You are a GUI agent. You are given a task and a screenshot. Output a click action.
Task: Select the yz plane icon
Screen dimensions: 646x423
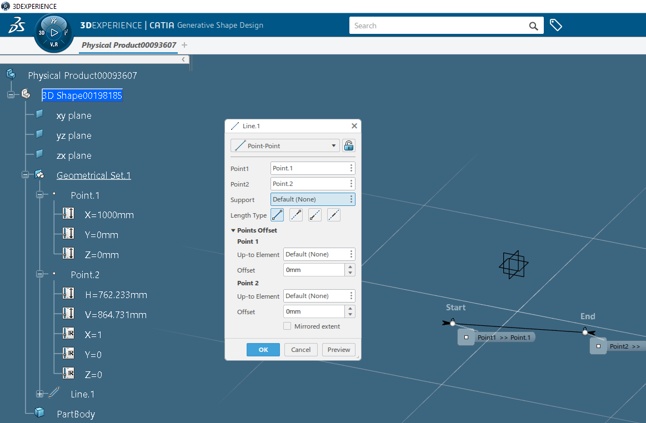(40, 134)
